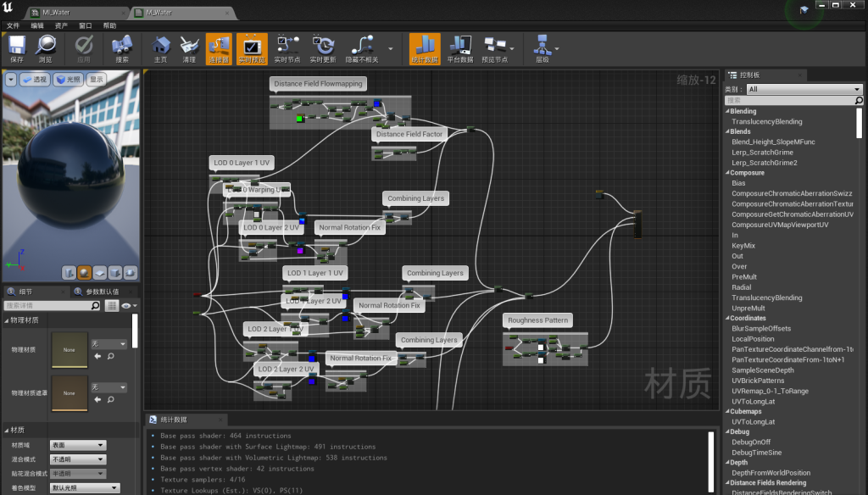The width and height of the screenshot is (868, 495).
Task: Click use-selected arrow beside 物理材质遮罩
Action: coord(97,399)
